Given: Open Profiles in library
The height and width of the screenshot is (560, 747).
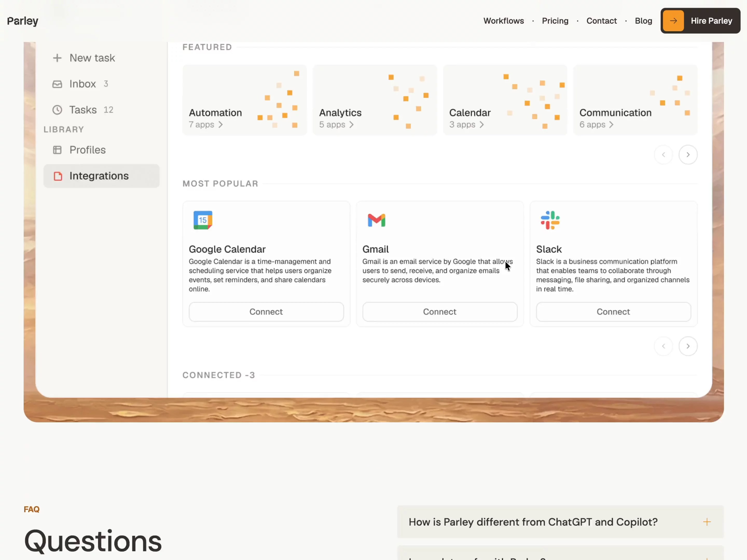Looking at the screenshot, I should click(87, 150).
